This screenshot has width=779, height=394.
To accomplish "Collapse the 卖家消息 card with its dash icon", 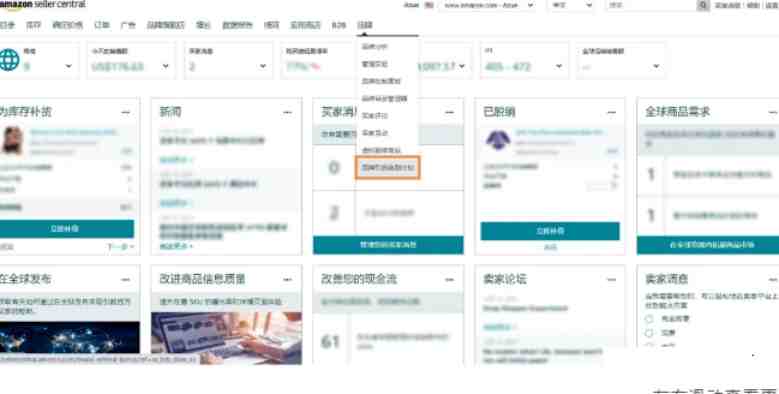I will tap(773, 280).
